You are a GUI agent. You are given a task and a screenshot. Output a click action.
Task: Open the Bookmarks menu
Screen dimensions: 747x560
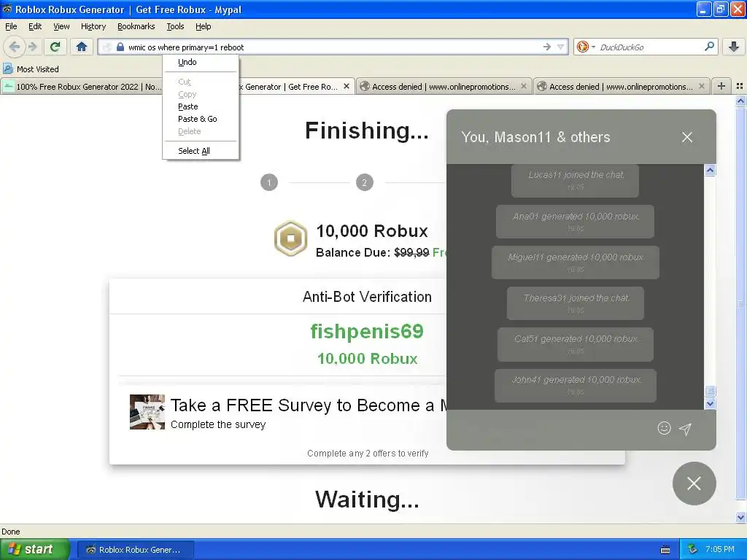tap(136, 26)
